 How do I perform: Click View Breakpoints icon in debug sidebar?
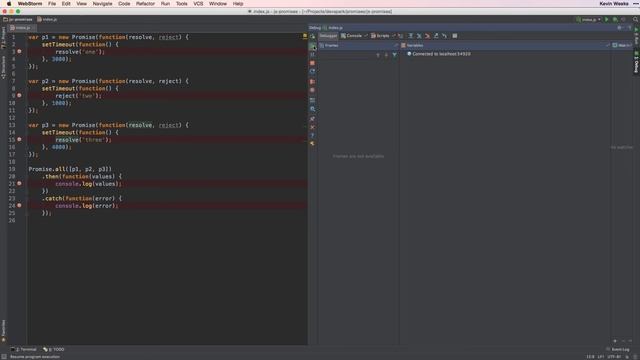(312, 82)
